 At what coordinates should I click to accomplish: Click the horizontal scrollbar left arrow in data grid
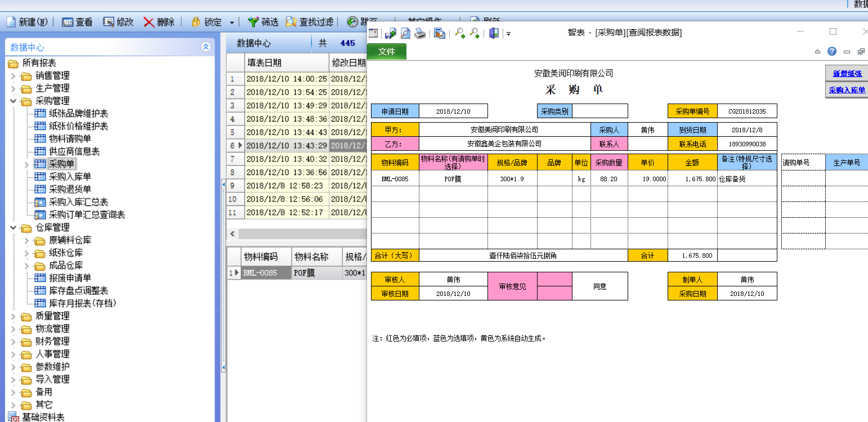pos(232,234)
